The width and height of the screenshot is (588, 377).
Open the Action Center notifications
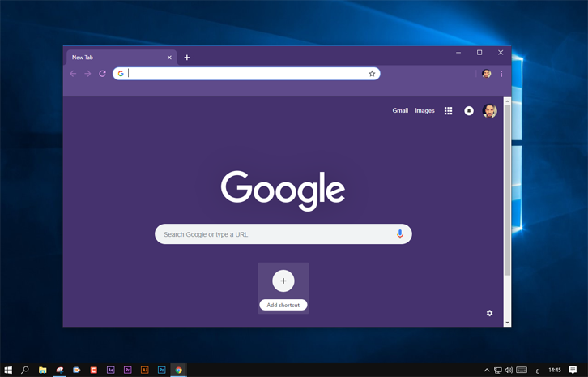[573, 370]
